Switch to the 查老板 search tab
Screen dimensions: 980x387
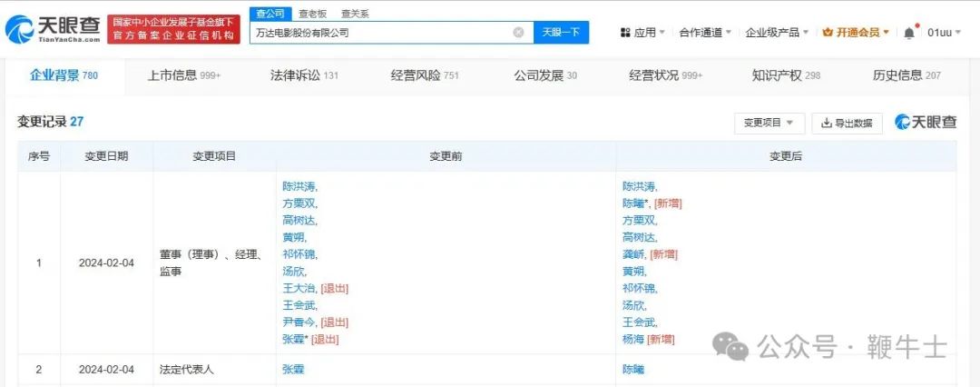point(311,13)
